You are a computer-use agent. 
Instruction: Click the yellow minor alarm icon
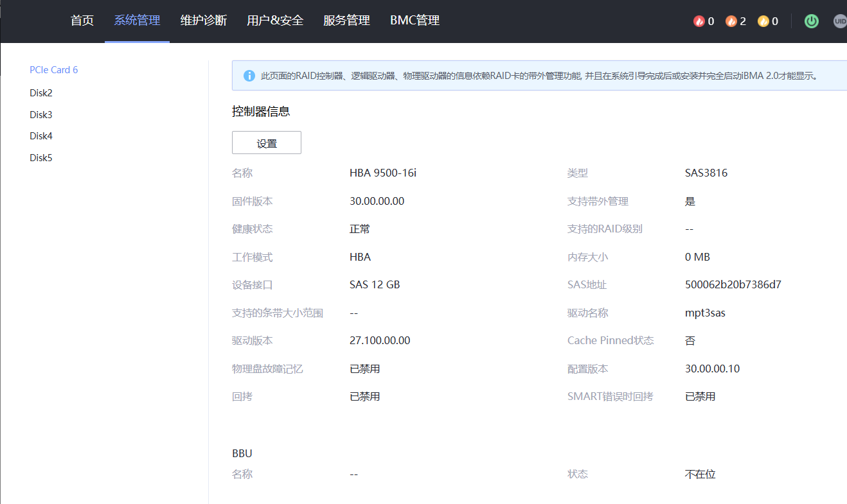[763, 21]
